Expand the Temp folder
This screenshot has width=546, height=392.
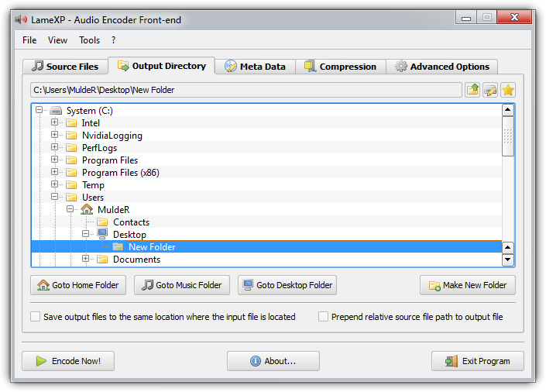54,184
